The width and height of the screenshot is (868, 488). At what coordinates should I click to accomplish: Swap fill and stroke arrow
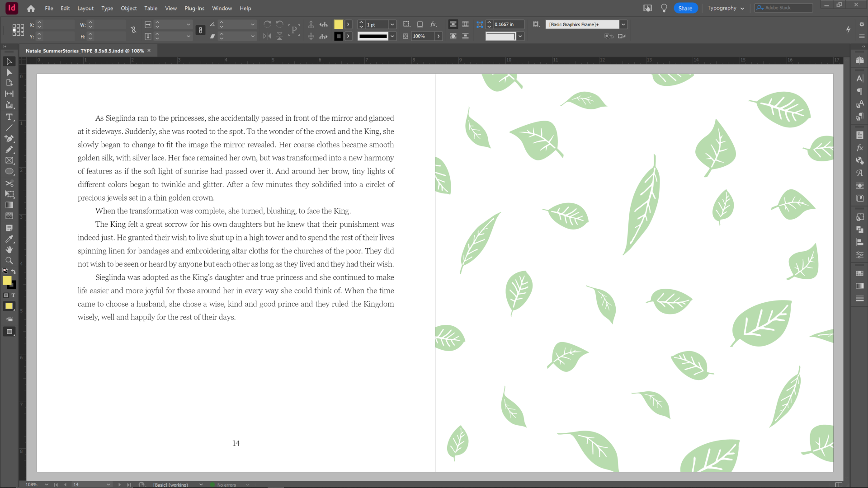[14, 271]
